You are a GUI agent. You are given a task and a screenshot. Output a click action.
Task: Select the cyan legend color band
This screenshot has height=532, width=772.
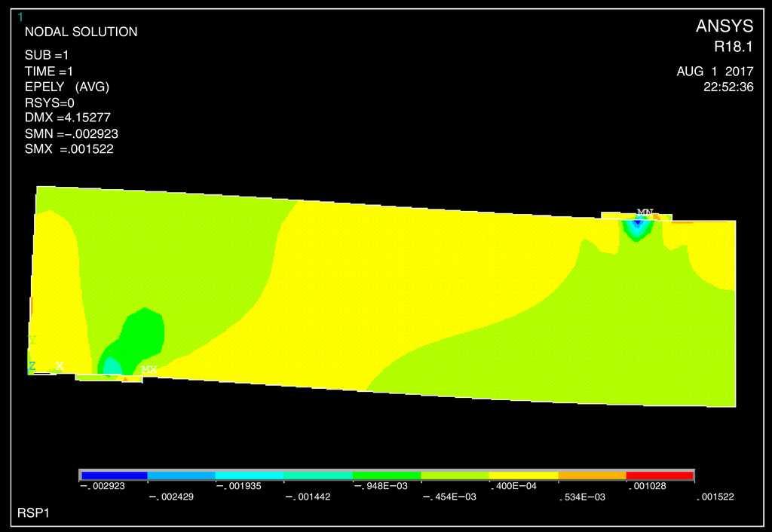click(x=250, y=475)
